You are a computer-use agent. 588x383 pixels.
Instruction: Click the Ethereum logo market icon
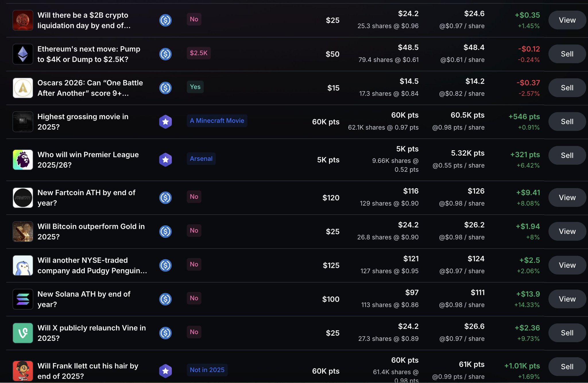pyautogui.click(x=23, y=54)
